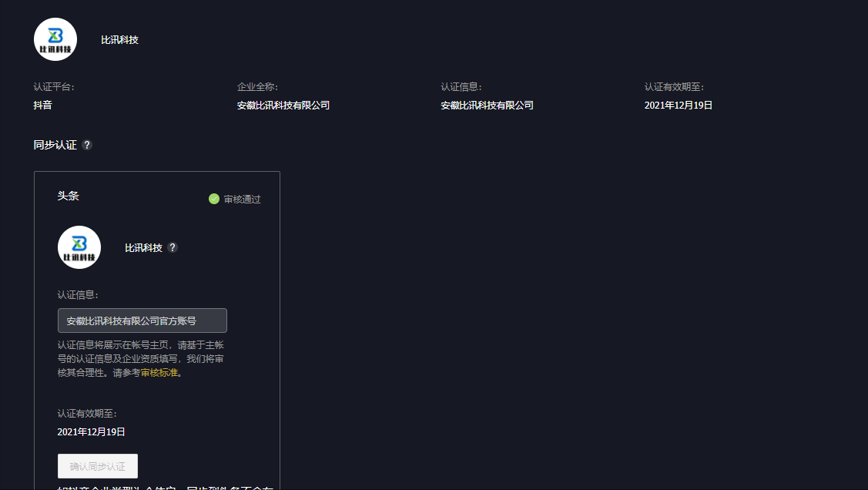Click the 审核通过 status text
The width and height of the screenshot is (868, 490).
[242, 199]
